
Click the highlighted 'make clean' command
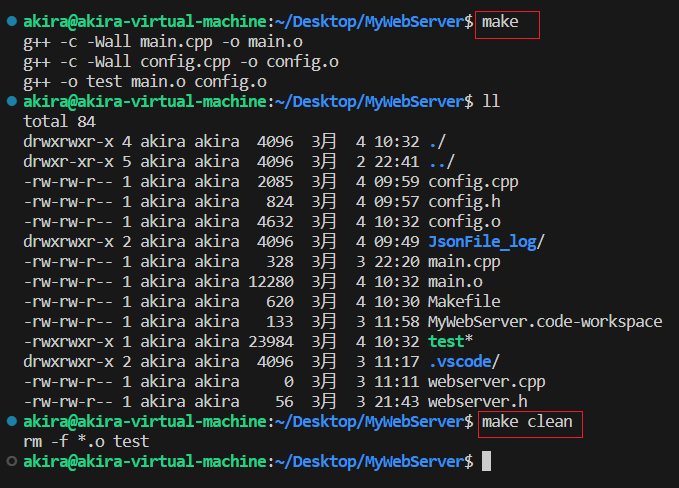[528, 422]
